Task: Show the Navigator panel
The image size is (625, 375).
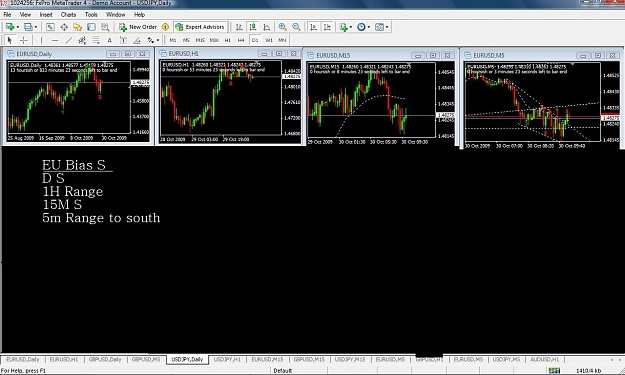Action: (x=77, y=27)
